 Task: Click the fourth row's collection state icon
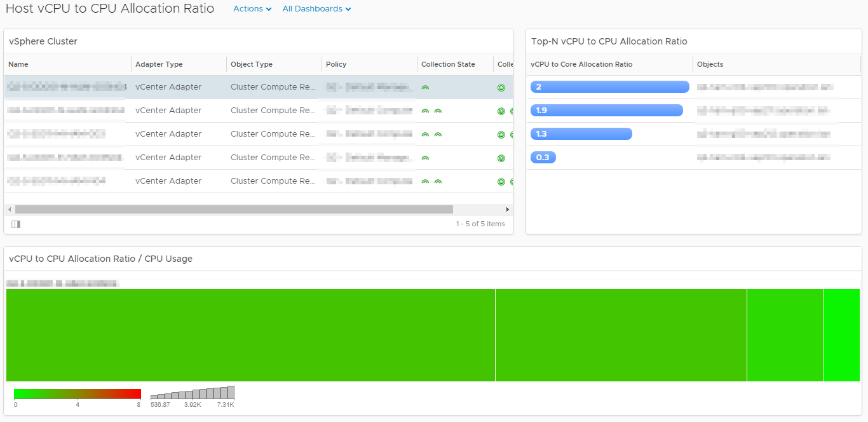click(425, 158)
